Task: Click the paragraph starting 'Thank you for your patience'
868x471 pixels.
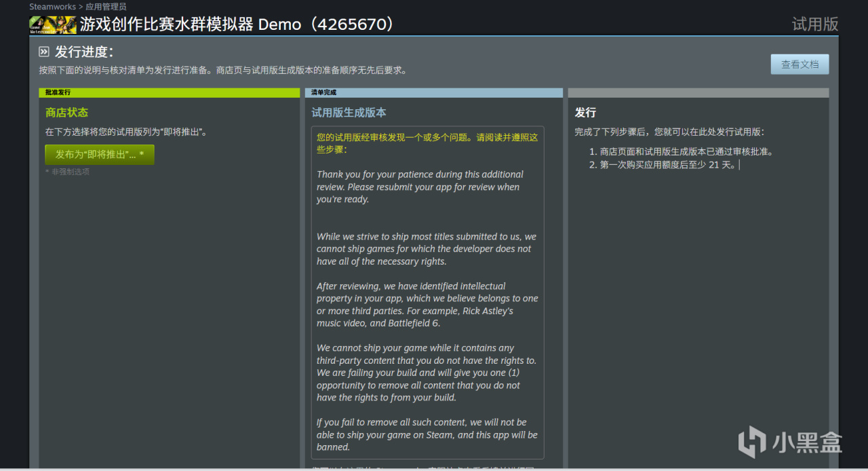Action: coord(420,187)
